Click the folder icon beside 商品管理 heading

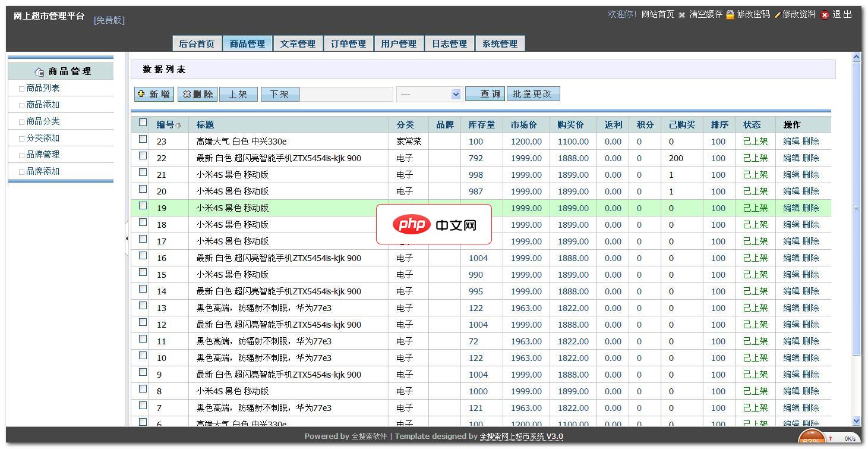pos(39,71)
